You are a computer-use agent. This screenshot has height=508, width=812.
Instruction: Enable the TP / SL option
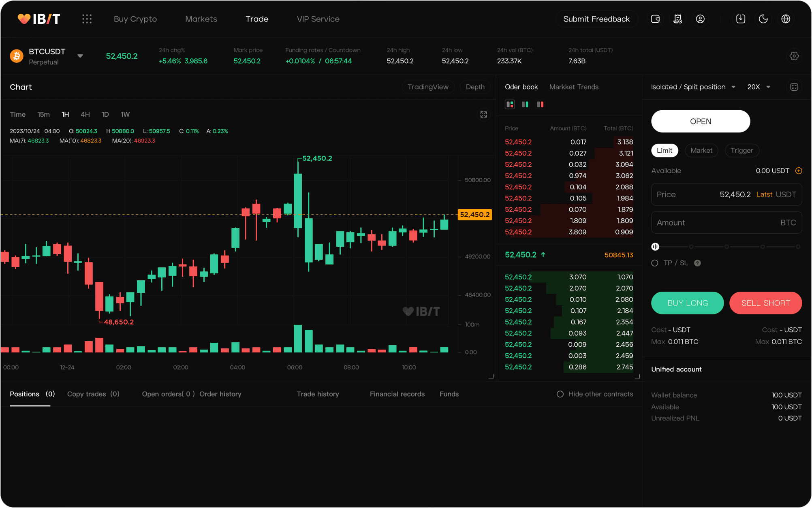(655, 263)
